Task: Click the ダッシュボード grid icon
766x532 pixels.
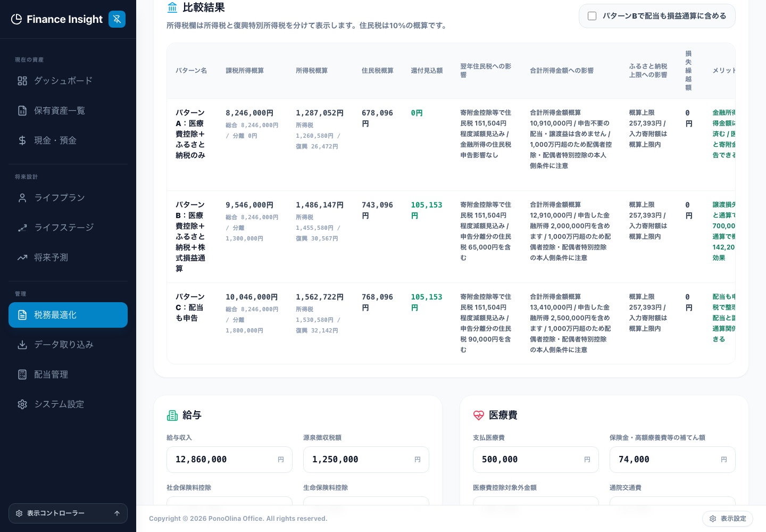Action: [22, 81]
